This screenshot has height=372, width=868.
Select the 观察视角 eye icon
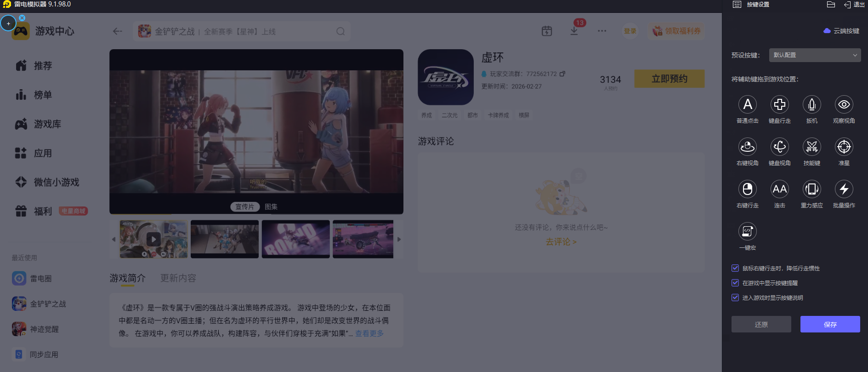[844, 104]
